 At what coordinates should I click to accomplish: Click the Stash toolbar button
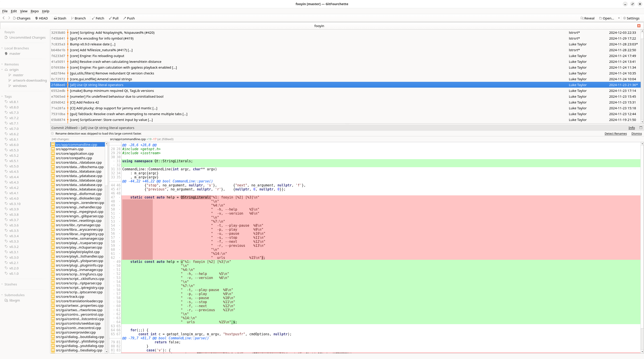tap(60, 18)
